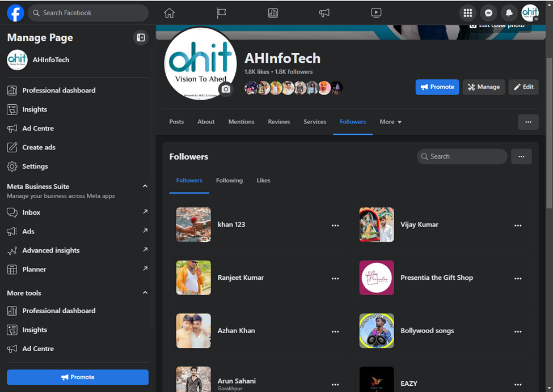
Task: Click the camera icon on profile picture
Action: pyautogui.click(x=226, y=89)
